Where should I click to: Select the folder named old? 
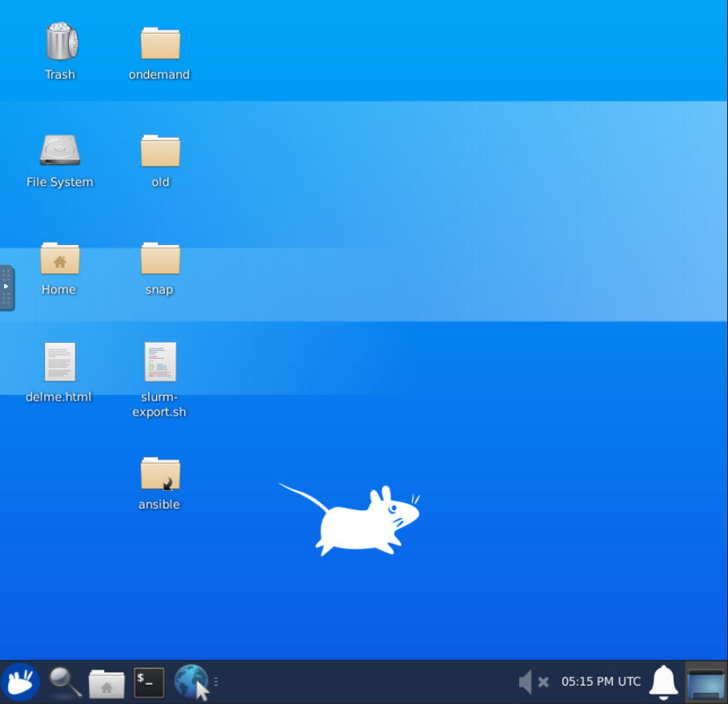(x=160, y=151)
